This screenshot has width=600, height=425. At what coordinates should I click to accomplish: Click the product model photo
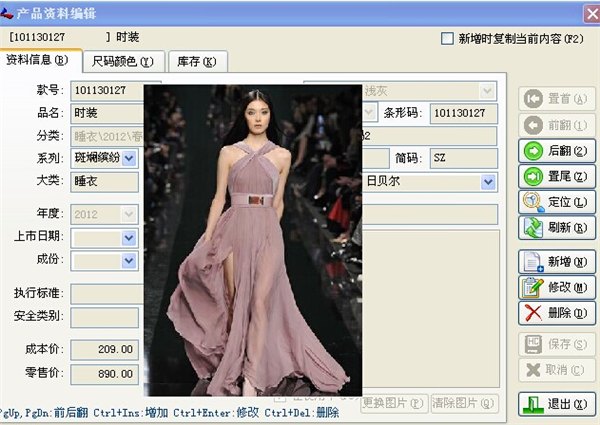click(253, 240)
